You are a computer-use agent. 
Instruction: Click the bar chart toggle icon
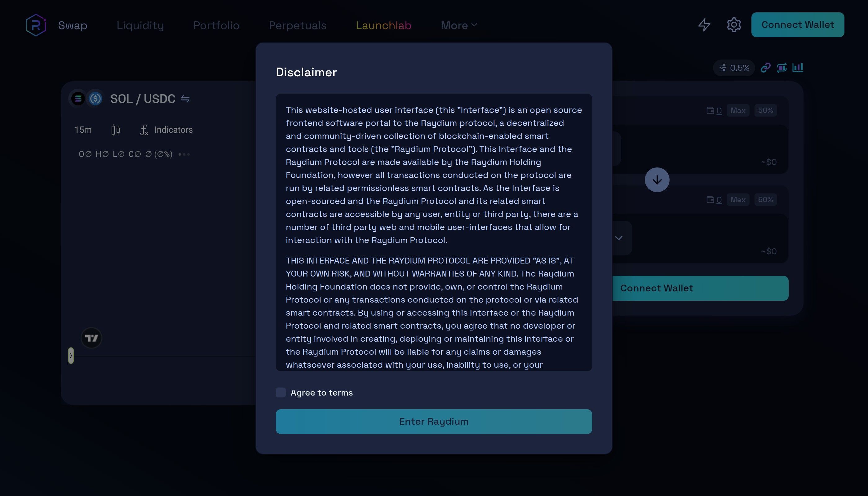(798, 68)
